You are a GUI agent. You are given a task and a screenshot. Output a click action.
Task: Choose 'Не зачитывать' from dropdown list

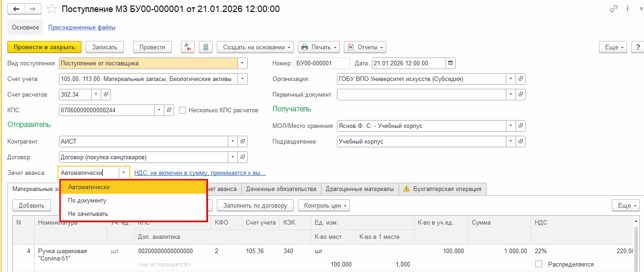(x=88, y=214)
